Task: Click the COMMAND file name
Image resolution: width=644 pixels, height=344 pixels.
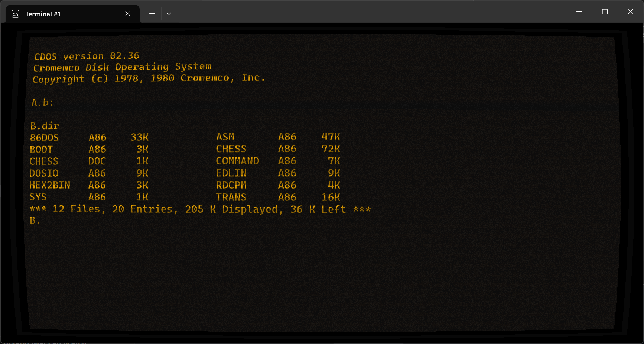Action: tap(237, 161)
